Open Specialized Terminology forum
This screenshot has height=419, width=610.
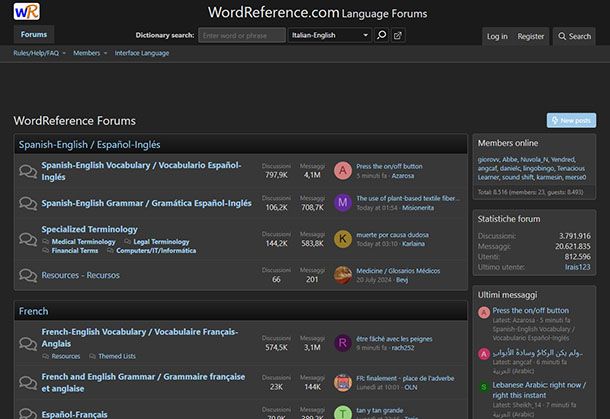[x=89, y=229]
